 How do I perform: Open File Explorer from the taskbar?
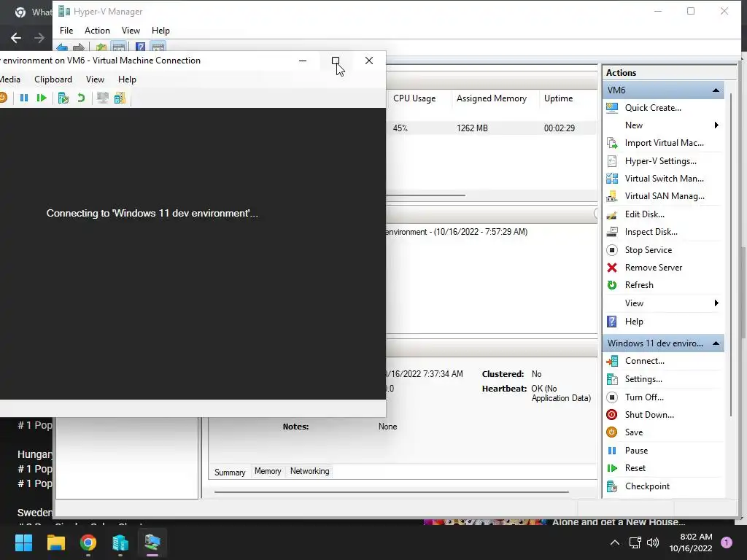[55, 542]
